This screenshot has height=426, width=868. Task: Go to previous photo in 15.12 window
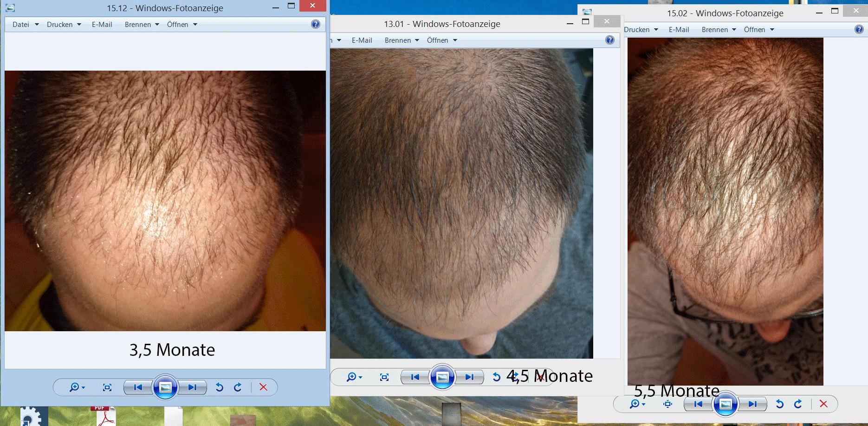tap(138, 387)
